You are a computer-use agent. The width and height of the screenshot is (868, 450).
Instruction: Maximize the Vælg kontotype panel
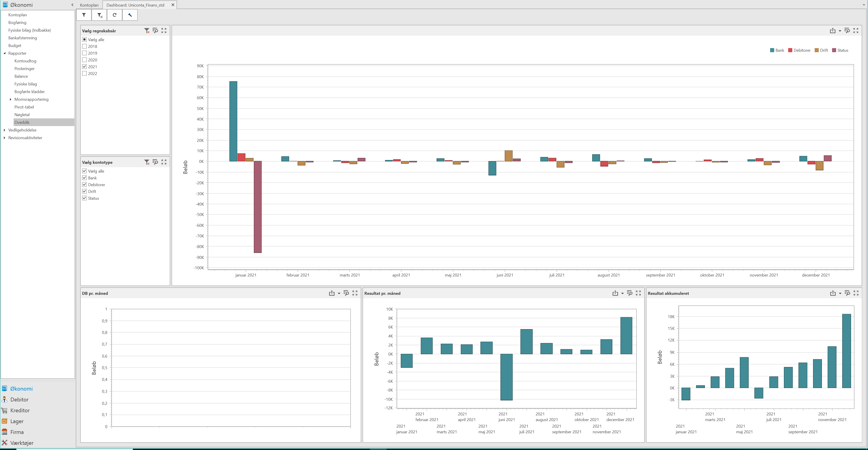pyautogui.click(x=164, y=162)
